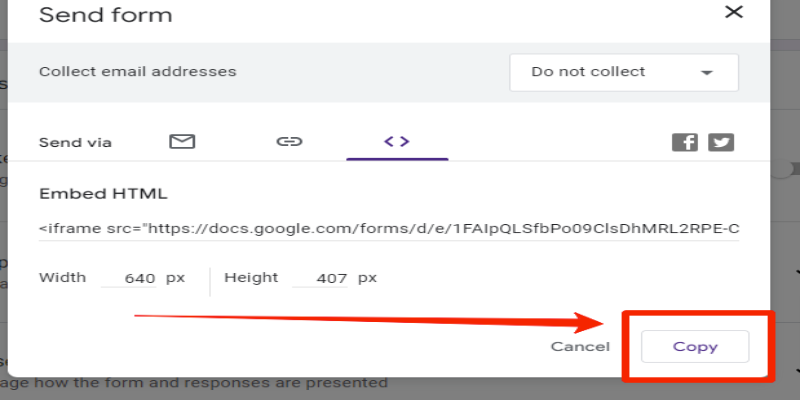
Task: Click the Send form dialog title
Action: 105,15
